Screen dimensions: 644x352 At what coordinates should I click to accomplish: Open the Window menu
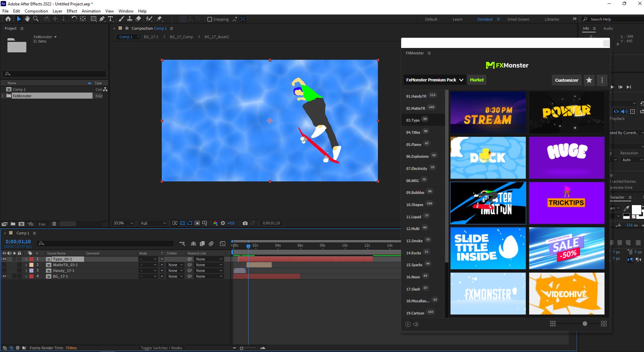(126, 11)
